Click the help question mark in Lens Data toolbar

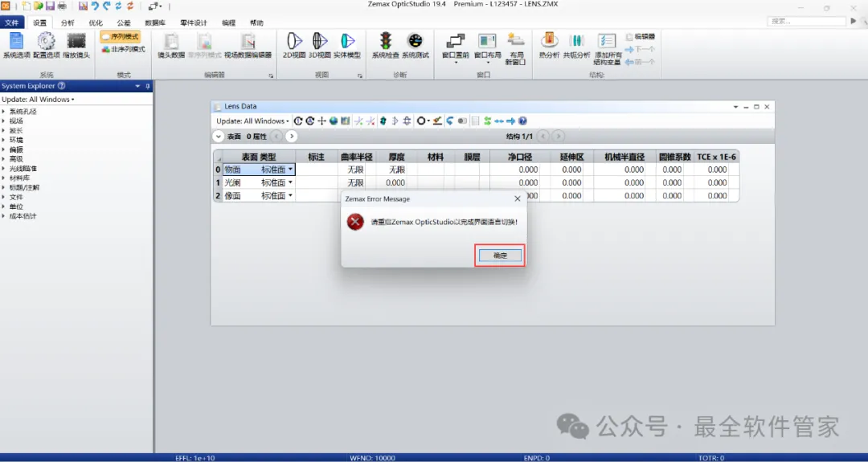[522, 121]
